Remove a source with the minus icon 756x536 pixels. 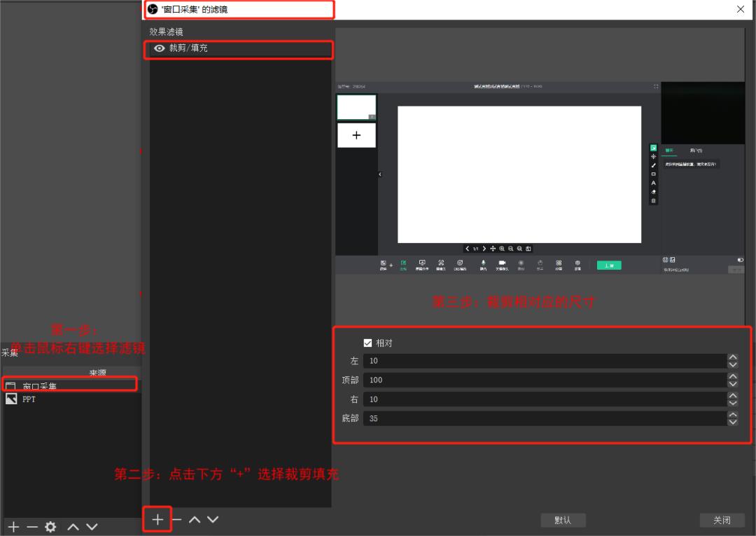coord(31,526)
